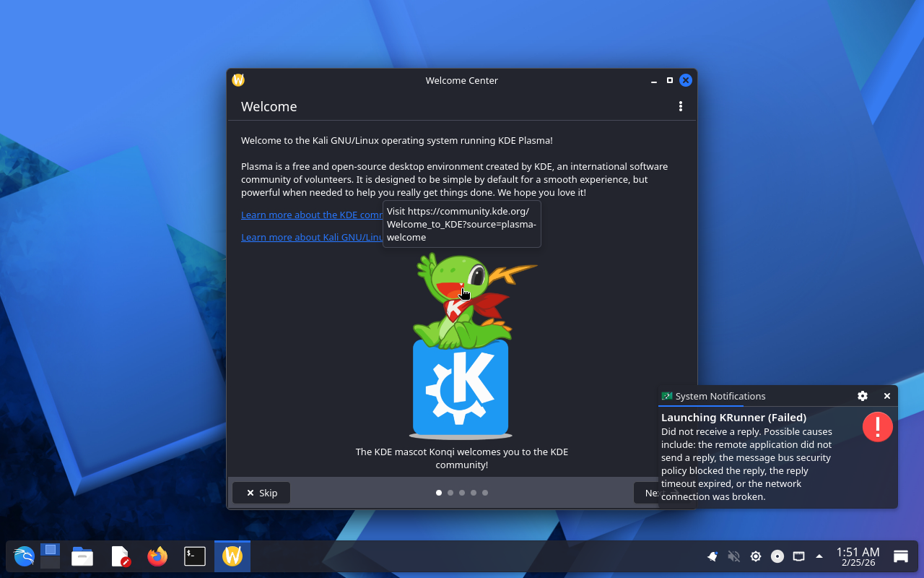
Task: Open the wired network tray icon
Action: pos(798,556)
